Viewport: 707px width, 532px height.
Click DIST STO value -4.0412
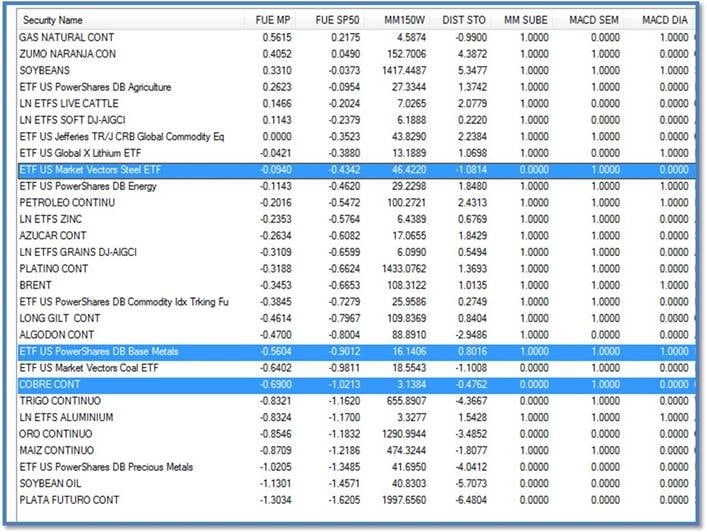click(x=471, y=468)
